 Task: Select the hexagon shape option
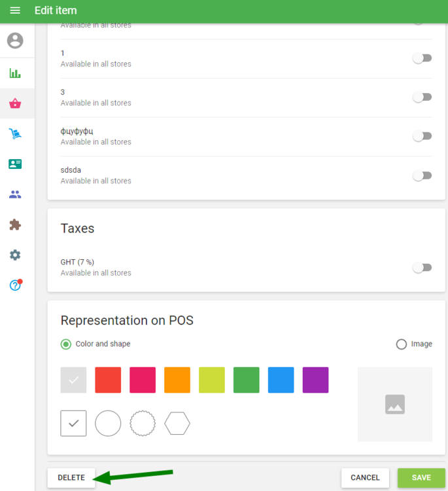pos(177,424)
